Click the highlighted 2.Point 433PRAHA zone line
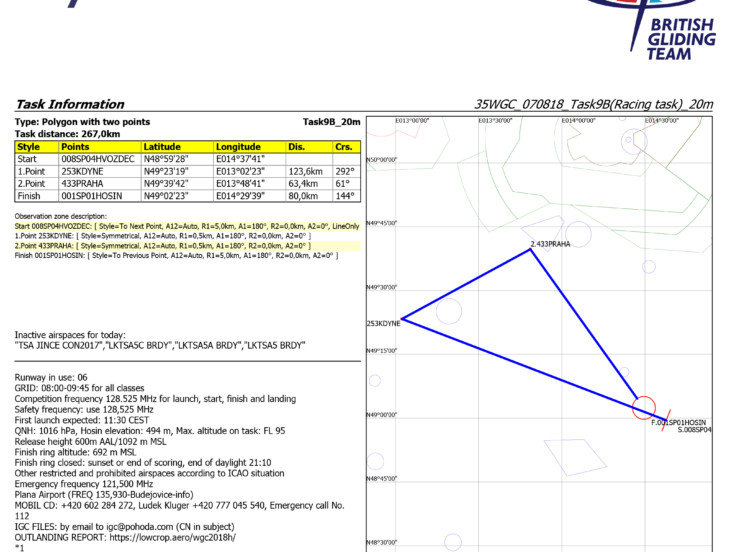This screenshot has width=730, height=552. click(x=162, y=245)
